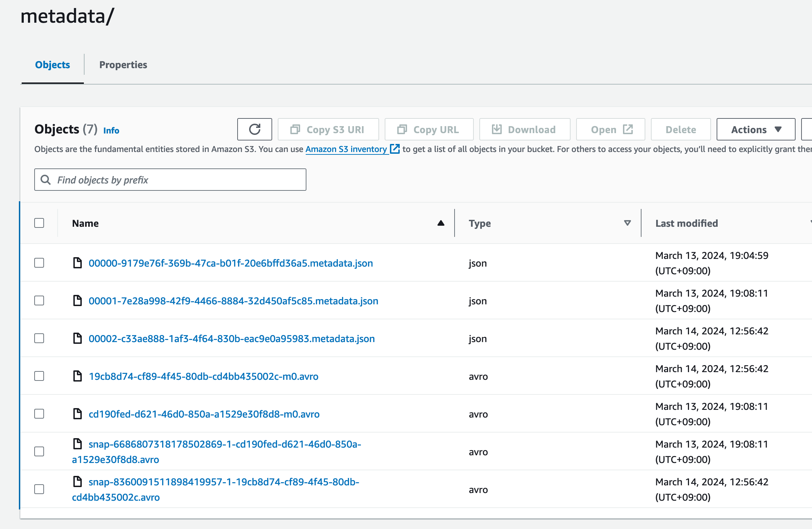Select the copy icon inside Copy S3 URI
The image size is (812, 529).
coord(296,129)
